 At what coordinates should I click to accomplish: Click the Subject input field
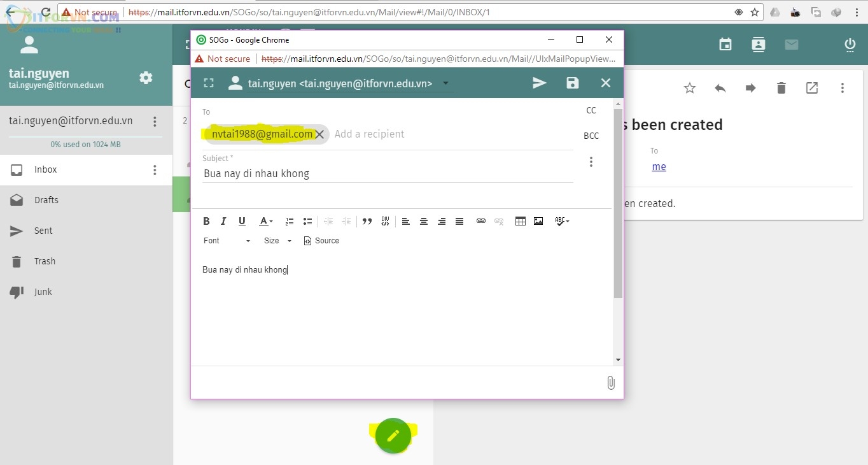click(387, 173)
